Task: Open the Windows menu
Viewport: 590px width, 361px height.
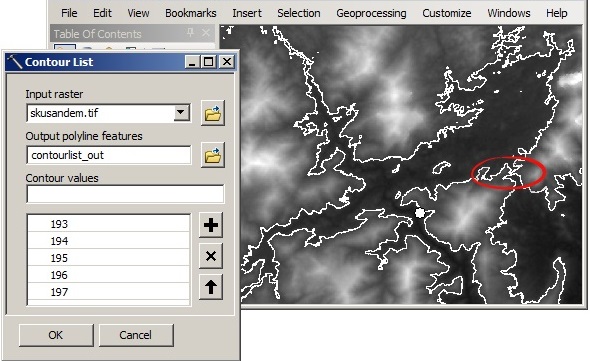Action: point(509,13)
